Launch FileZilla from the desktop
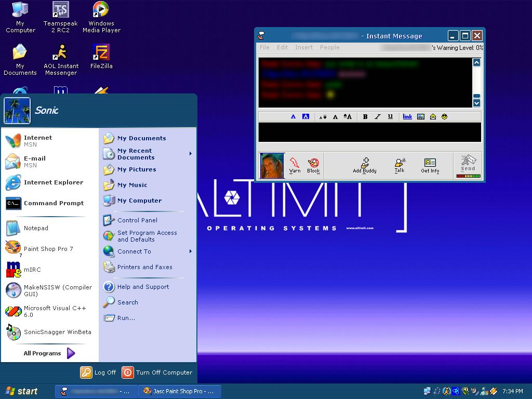The height and width of the screenshot is (399, 532). click(x=101, y=56)
